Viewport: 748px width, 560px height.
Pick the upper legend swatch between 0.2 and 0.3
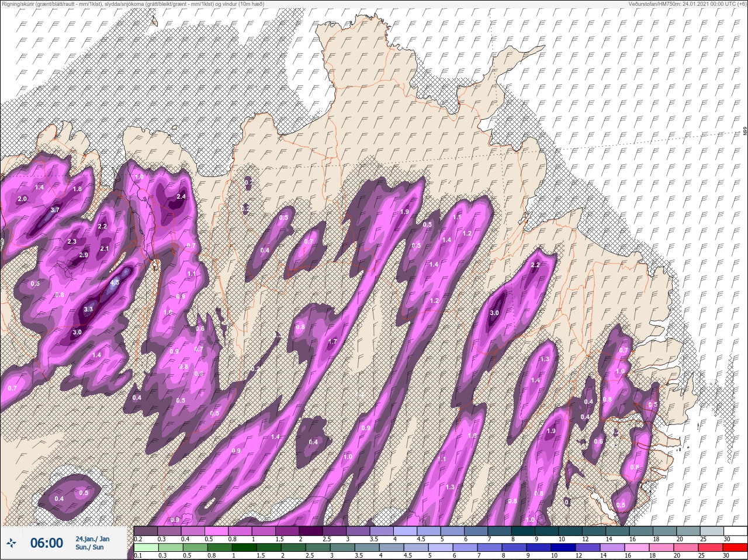point(146,531)
